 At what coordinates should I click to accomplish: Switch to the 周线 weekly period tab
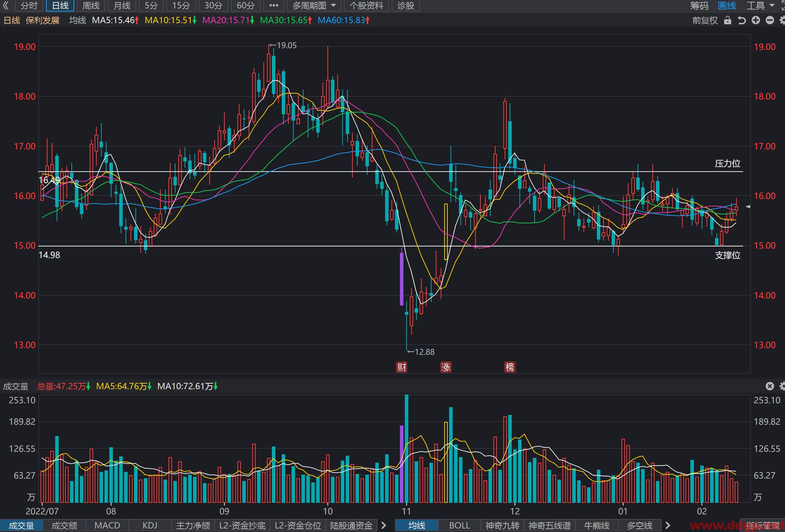[x=91, y=6]
